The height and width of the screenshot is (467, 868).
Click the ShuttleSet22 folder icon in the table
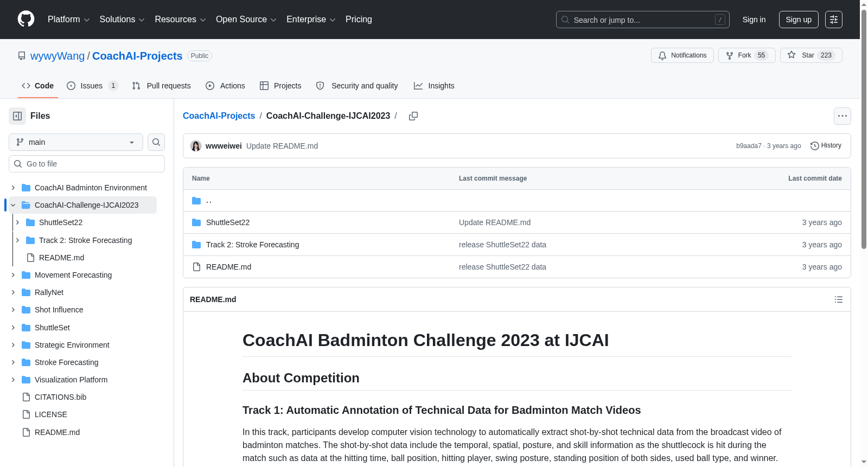click(196, 222)
